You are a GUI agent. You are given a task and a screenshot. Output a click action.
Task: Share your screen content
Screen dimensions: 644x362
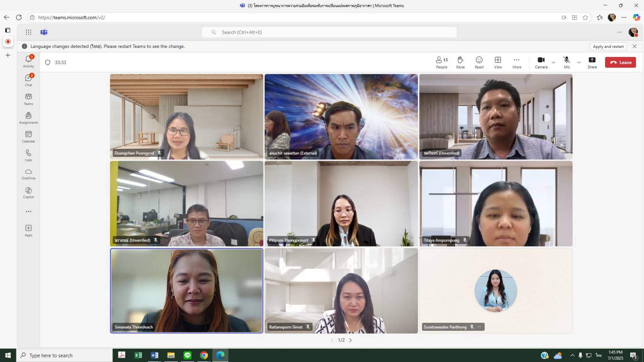[592, 62]
